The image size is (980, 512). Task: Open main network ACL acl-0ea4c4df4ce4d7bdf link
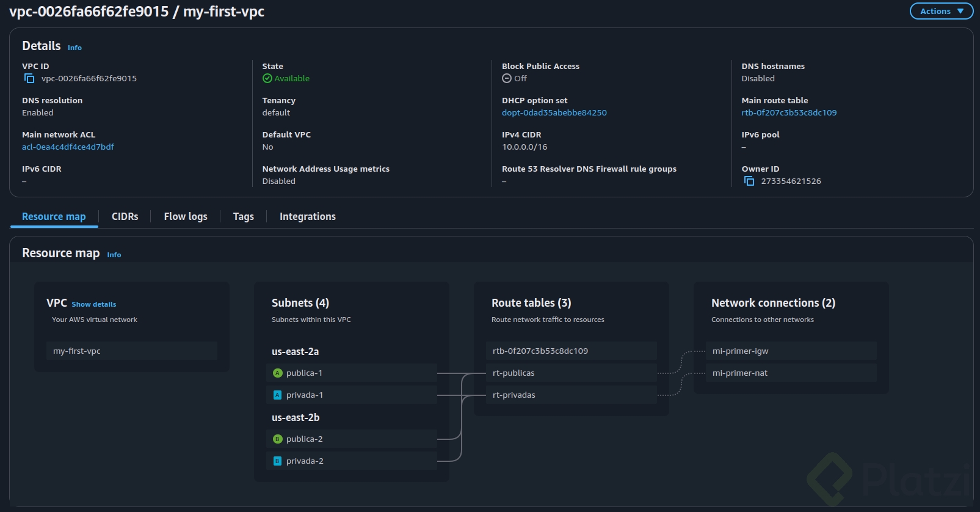[x=68, y=147]
